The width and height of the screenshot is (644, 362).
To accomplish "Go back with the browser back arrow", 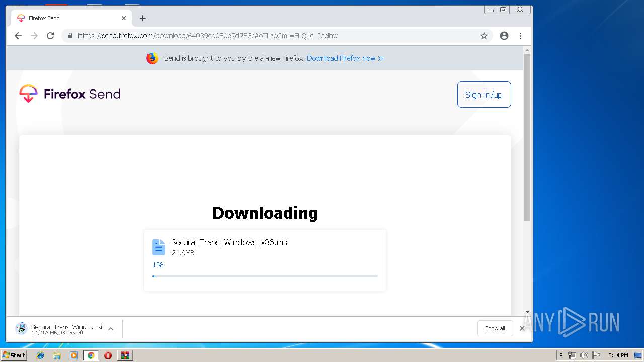I will pyautogui.click(x=18, y=36).
